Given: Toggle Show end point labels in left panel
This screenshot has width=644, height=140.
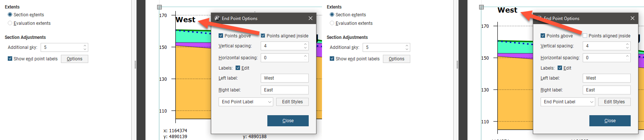Looking at the screenshot, I should pos(10,59).
